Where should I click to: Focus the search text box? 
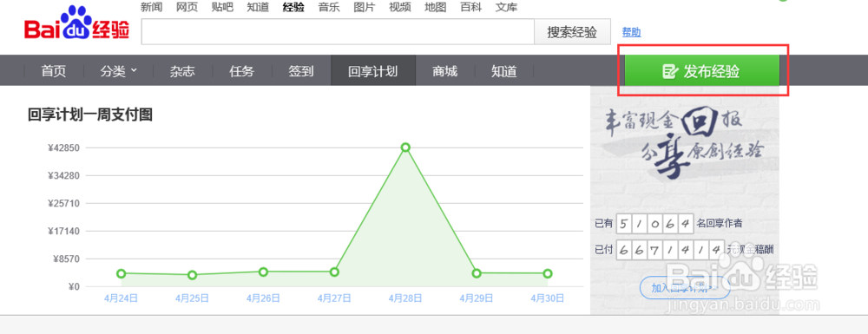coord(338,31)
